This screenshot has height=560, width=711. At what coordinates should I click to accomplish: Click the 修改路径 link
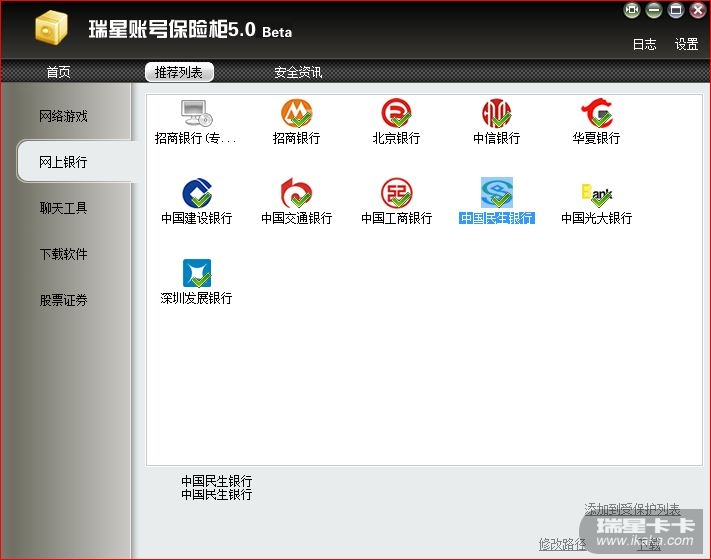(562, 544)
